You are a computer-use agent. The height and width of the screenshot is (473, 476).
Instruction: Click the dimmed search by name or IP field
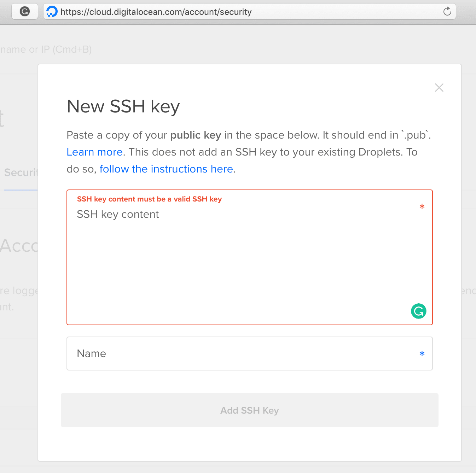tap(46, 49)
